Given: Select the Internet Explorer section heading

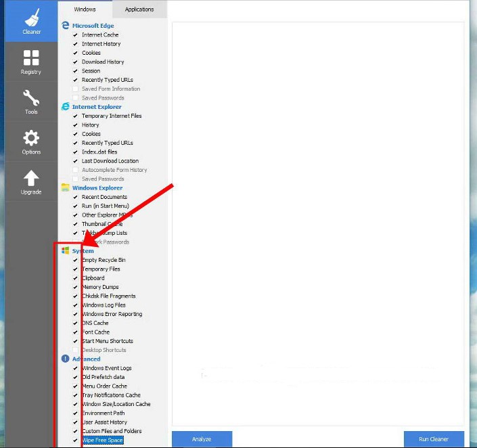Looking at the screenshot, I should point(97,107).
